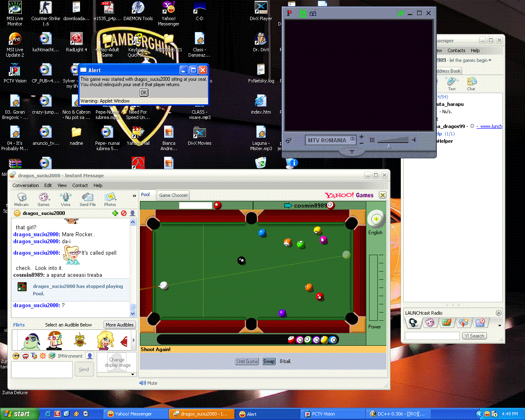Select the Pool tab
The height and width of the screenshot is (420, 525).
(145, 195)
